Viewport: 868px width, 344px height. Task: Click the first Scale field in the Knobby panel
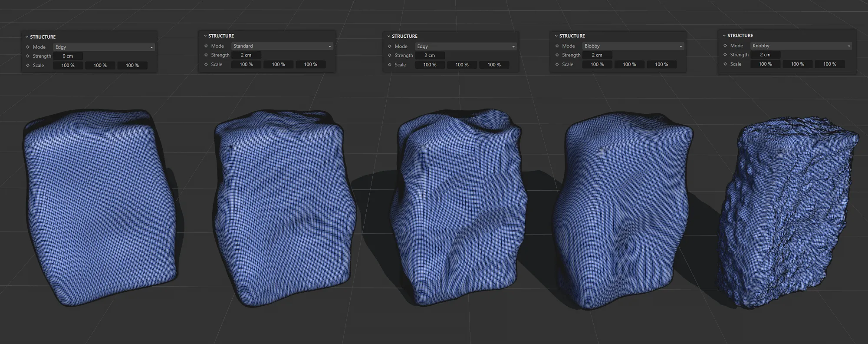(x=765, y=64)
